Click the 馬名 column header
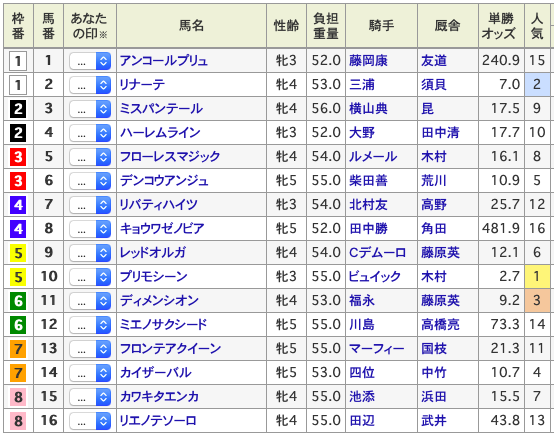 pyautogui.click(x=191, y=26)
